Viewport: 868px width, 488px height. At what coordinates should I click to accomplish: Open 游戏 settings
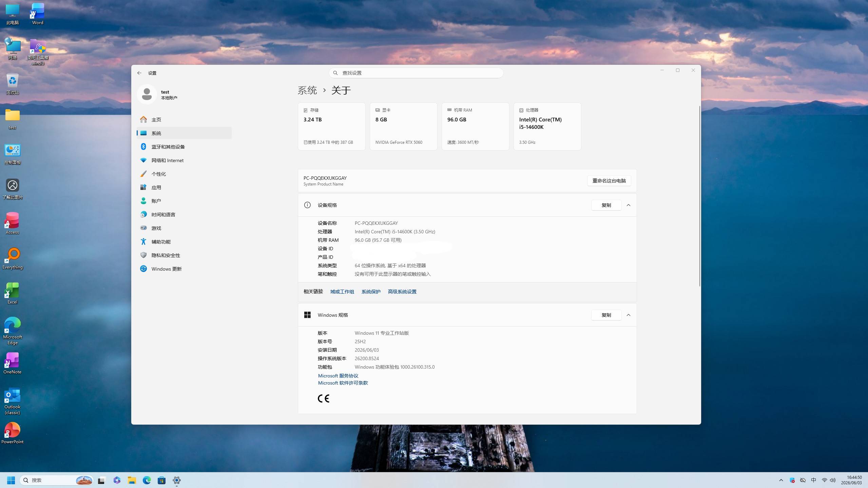184,228
